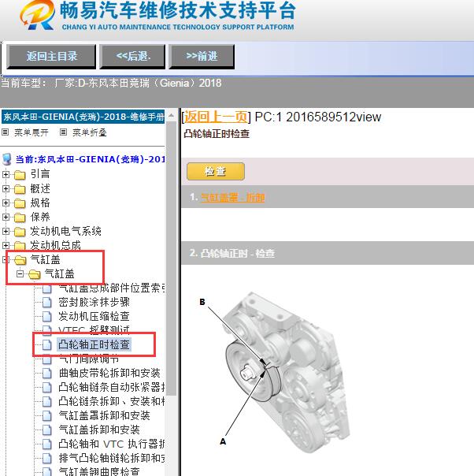Click the 东风本田-GIENIA manual title bar

(x=83, y=117)
